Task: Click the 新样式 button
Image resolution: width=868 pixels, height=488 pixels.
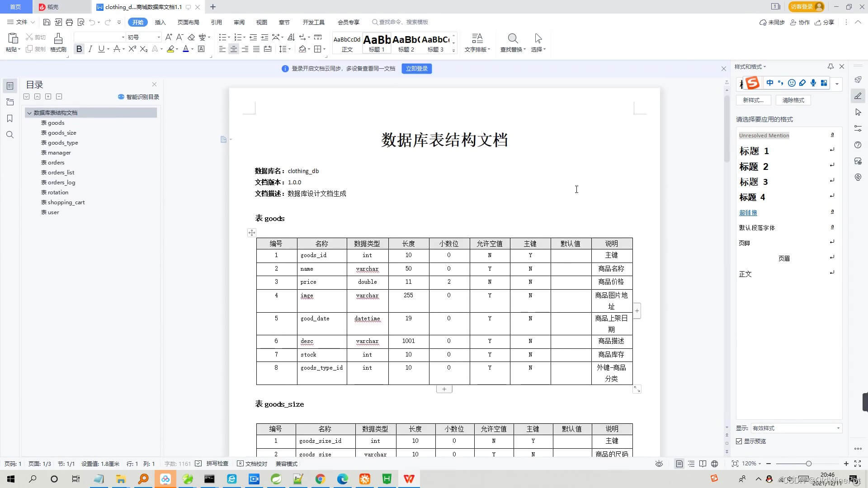Action: (753, 99)
